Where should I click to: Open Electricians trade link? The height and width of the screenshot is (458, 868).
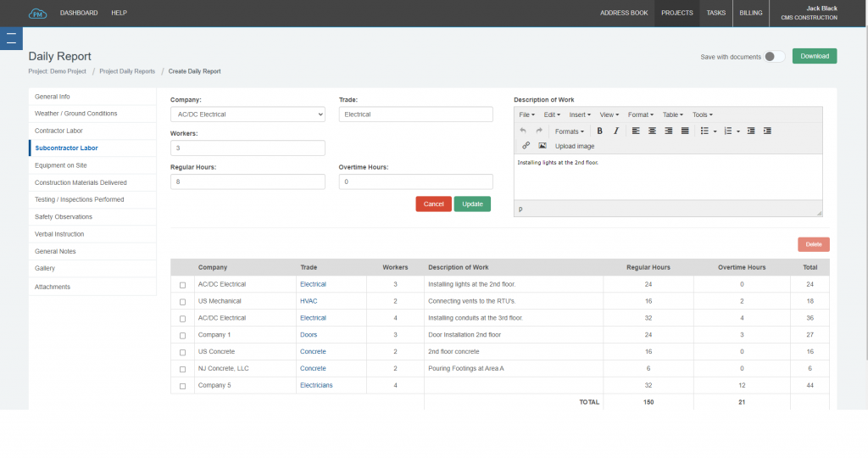tap(316, 385)
